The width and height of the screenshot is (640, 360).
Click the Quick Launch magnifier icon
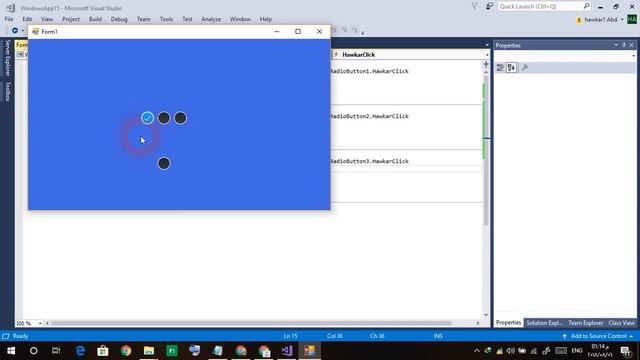586,6
